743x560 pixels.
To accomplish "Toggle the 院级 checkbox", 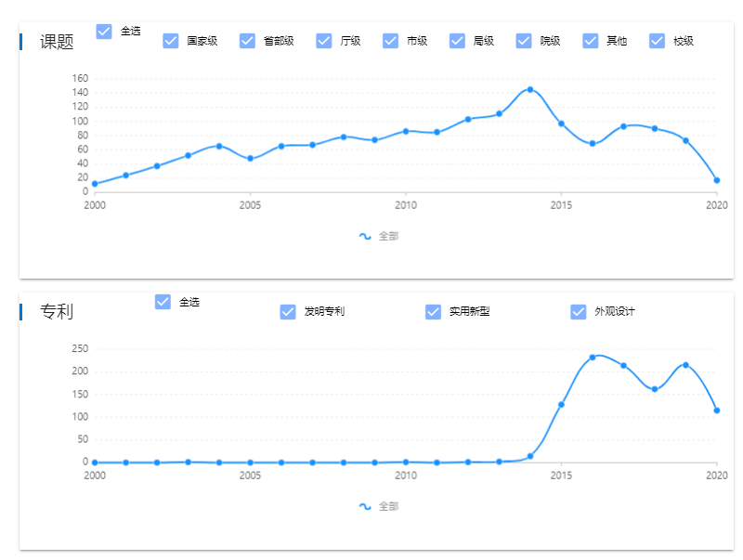I will pos(524,41).
